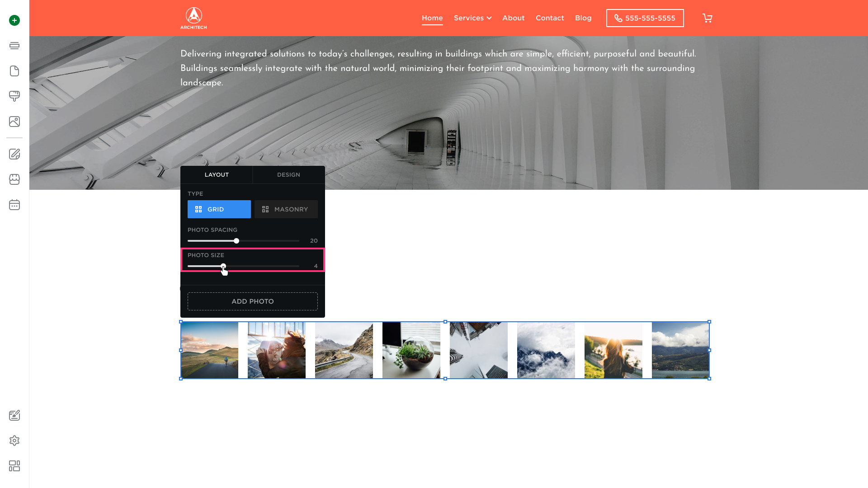Switch to the Design tab
Viewport: 868px width, 488px height.
click(288, 175)
